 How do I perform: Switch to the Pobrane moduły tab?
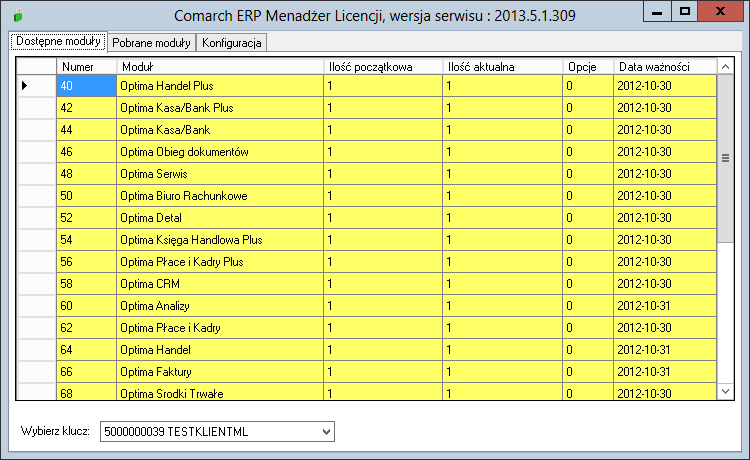(152, 43)
